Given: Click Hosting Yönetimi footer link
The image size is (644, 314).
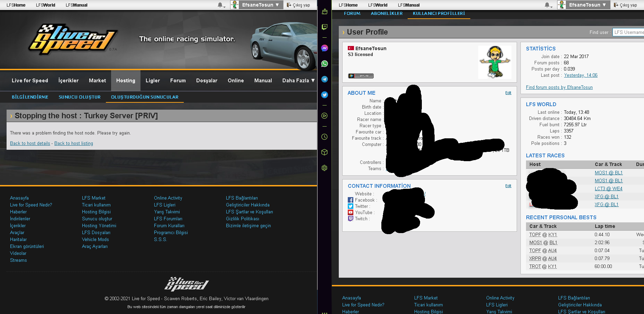Looking at the screenshot, I should coord(99,225).
